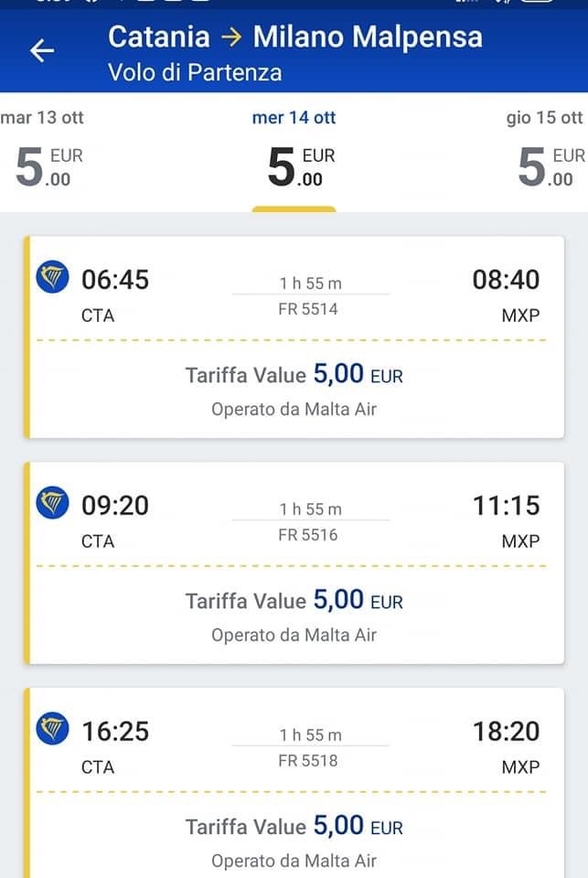Choose Tariffa Value 5,00 EUR for FR 5516
Image resolution: width=588 pixels, height=878 pixels.
[x=294, y=601]
